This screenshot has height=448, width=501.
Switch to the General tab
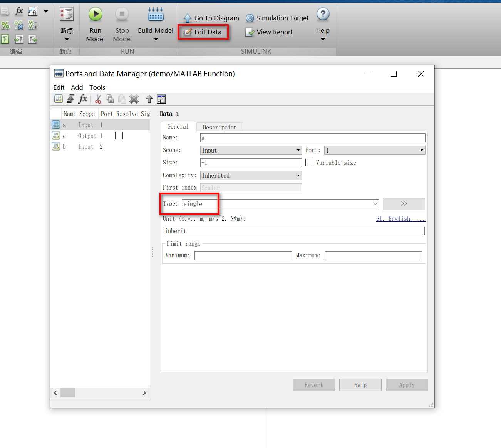[178, 127]
